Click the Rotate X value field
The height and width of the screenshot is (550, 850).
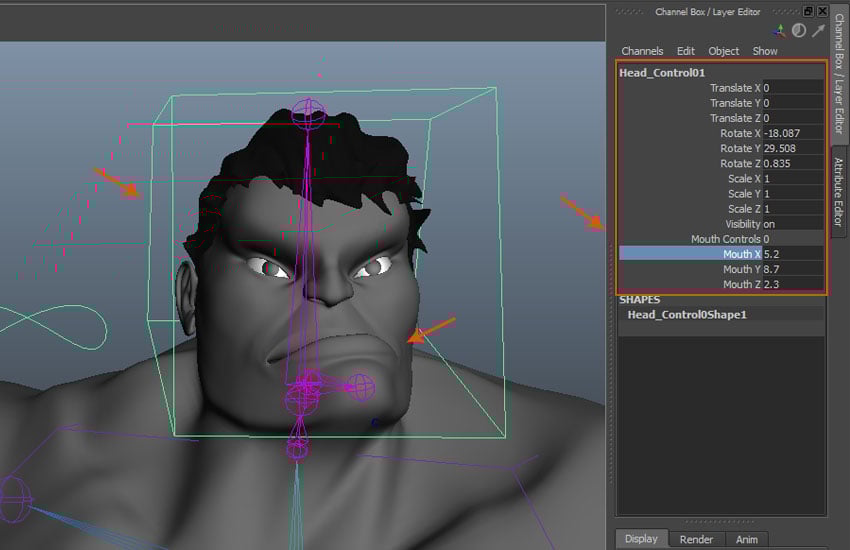(792, 133)
